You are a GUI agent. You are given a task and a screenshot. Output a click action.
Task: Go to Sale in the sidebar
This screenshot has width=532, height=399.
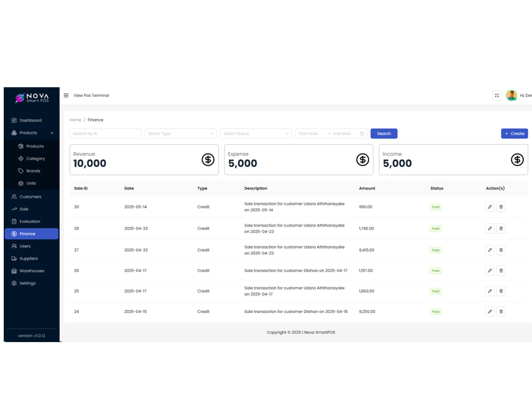[x=31, y=209]
